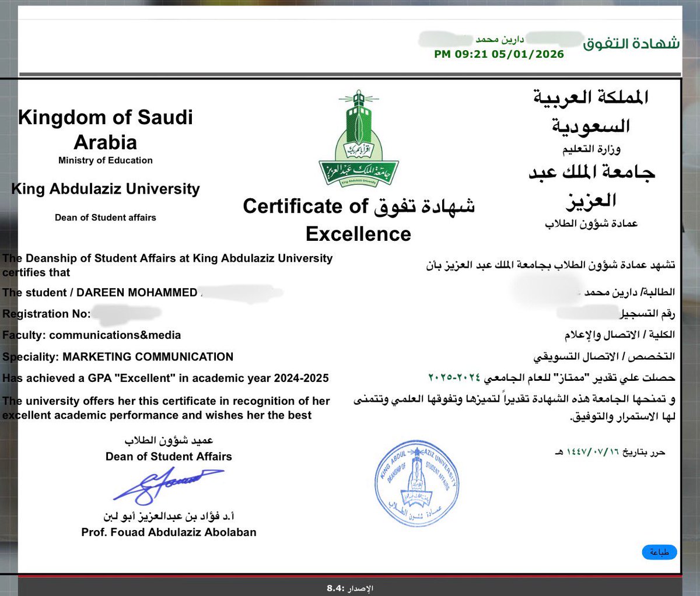Click the blue round Deanship stamp
700x596 pixels.
coord(416,483)
